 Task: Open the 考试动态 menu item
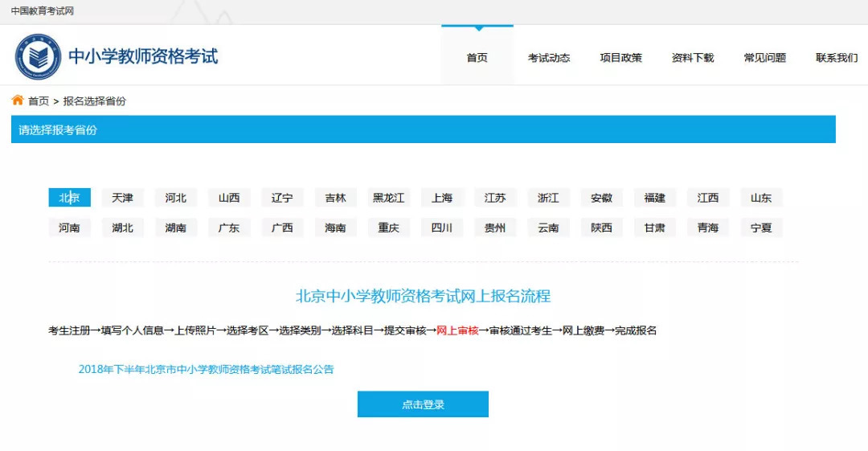tap(549, 58)
